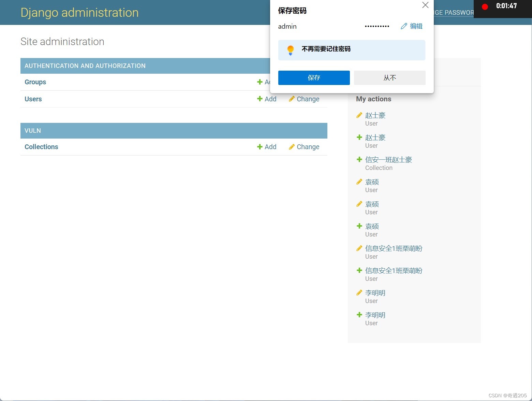532x401 pixels.
Task: Click the 不再需要记住密码 tip banner
Action: [x=352, y=50]
